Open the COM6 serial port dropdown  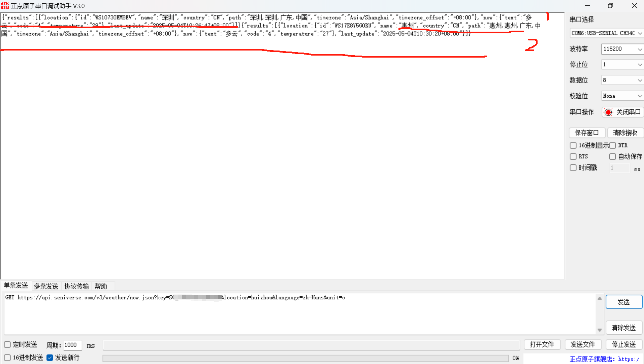[x=607, y=33]
